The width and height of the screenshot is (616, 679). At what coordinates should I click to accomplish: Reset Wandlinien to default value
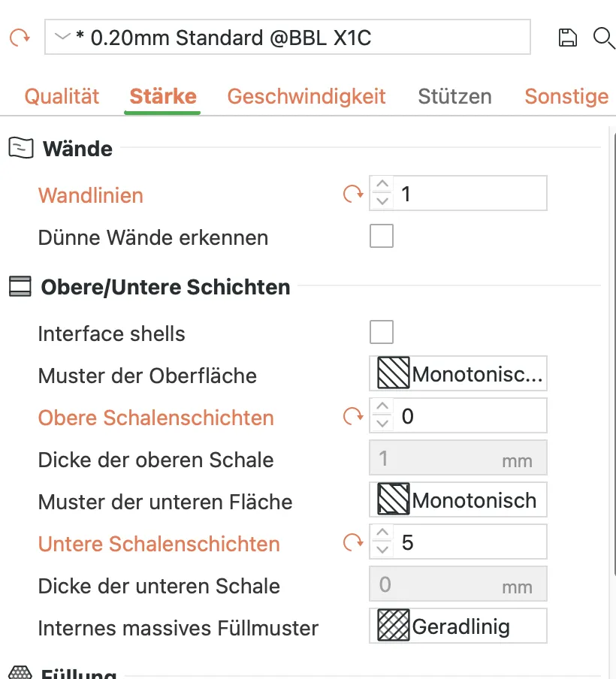click(x=353, y=194)
